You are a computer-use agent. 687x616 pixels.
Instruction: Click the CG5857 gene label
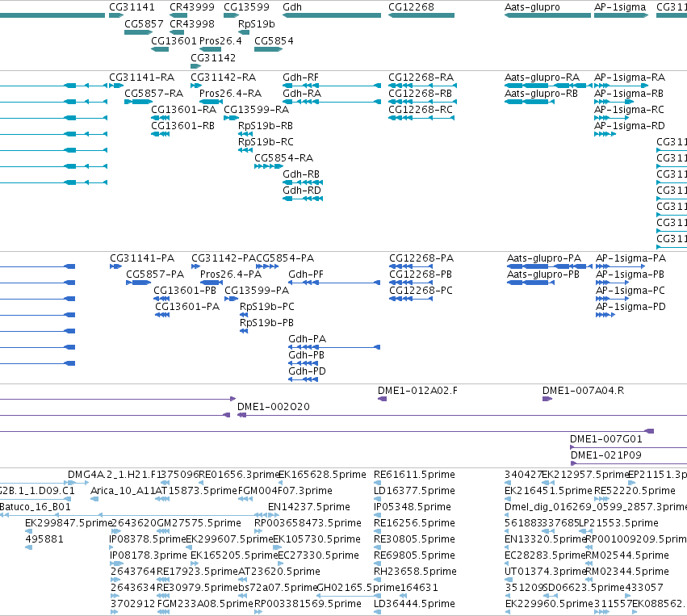point(144,23)
